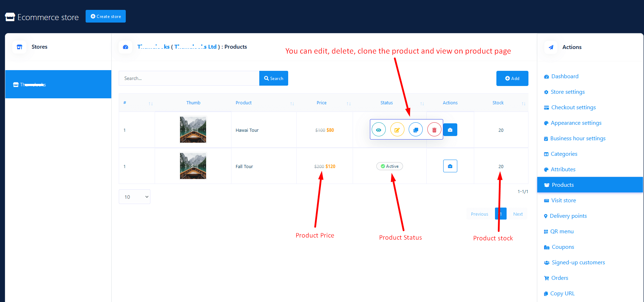This screenshot has height=302, width=644.
Task: Sort table by Product column arrows
Action: click(292, 103)
